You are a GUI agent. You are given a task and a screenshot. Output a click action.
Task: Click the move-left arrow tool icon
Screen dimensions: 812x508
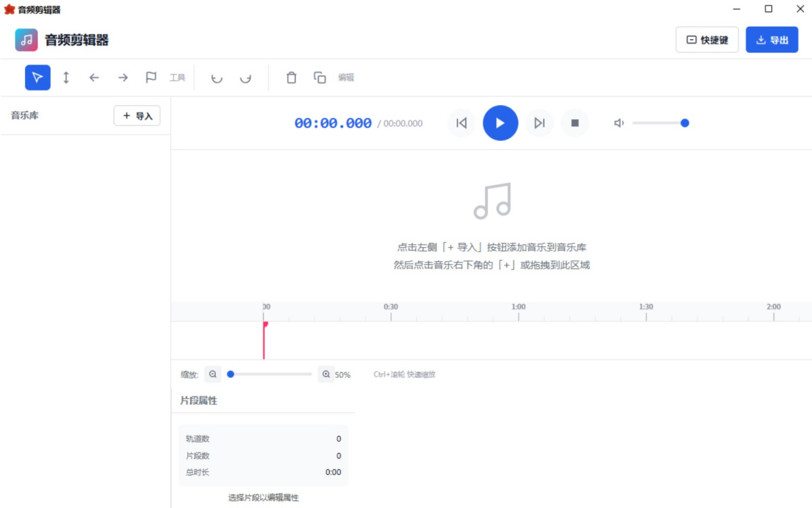(94, 77)
